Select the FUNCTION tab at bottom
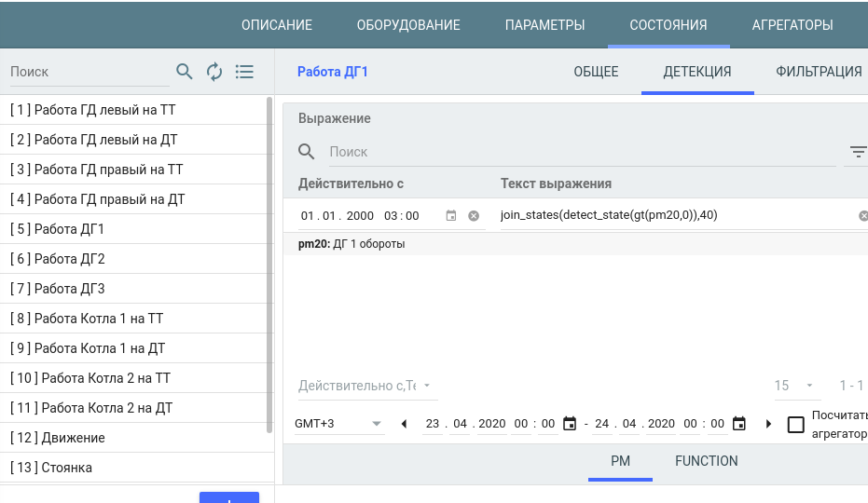 (x=706, y=461)
